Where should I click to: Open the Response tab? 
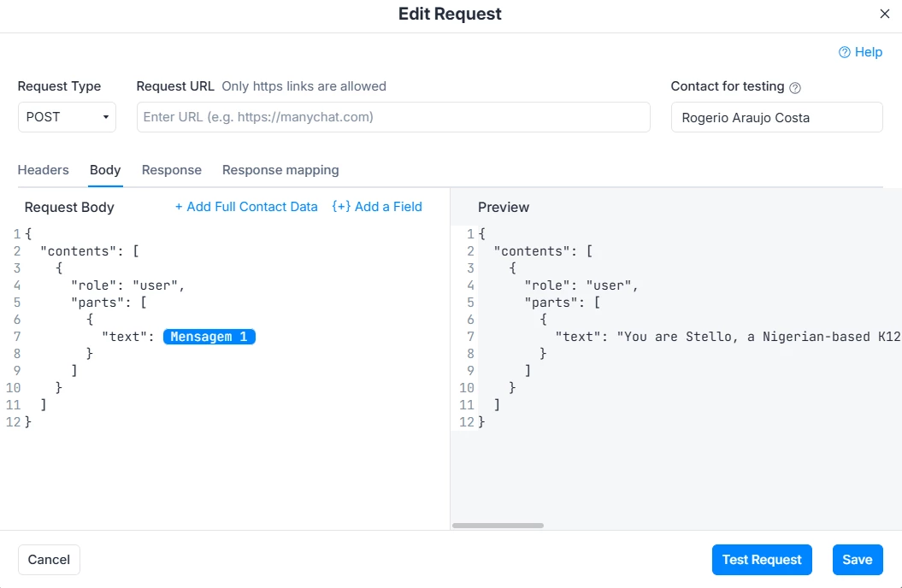click(x=172, y=170)
